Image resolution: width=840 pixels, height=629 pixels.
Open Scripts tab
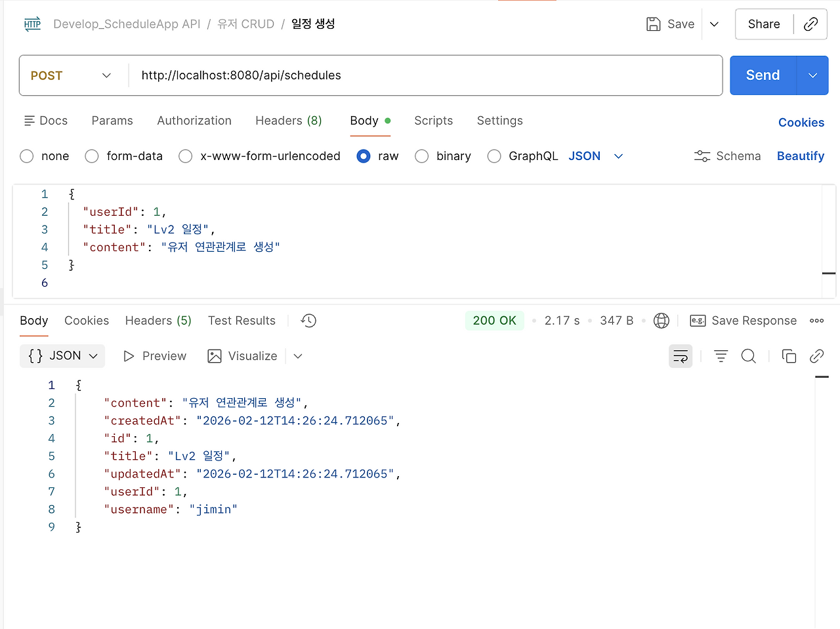[x=434, y=121]
